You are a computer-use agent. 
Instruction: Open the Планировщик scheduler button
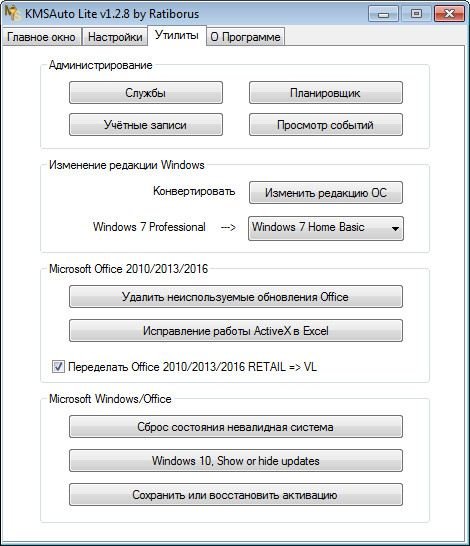pos(326,93)
